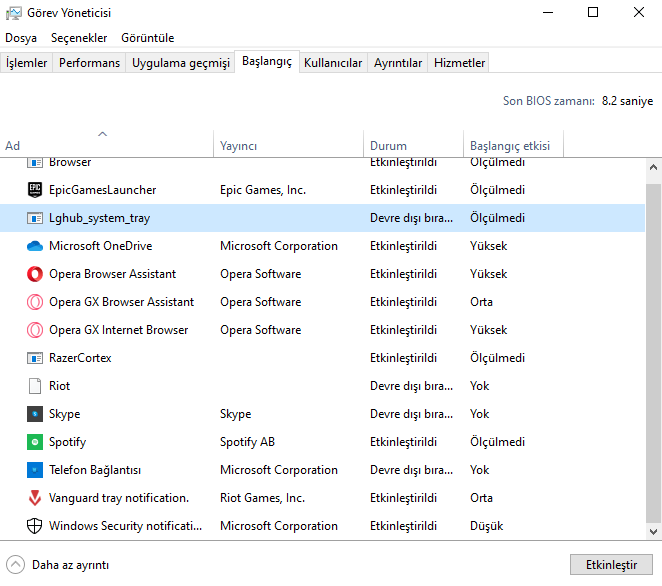Viewport: 662px width, 586px height.
Task: Click Skype publisher cell
Action: coord(236,414)
